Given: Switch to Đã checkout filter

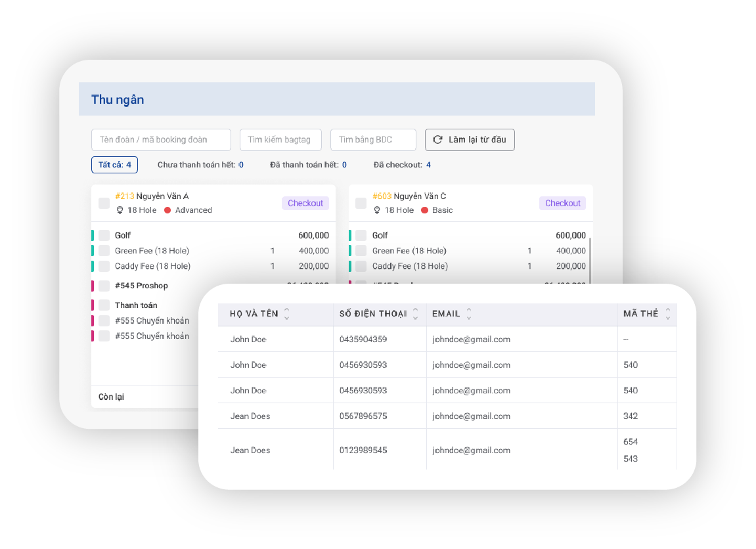Looking at the screenshot, I should tap(402, 165).
